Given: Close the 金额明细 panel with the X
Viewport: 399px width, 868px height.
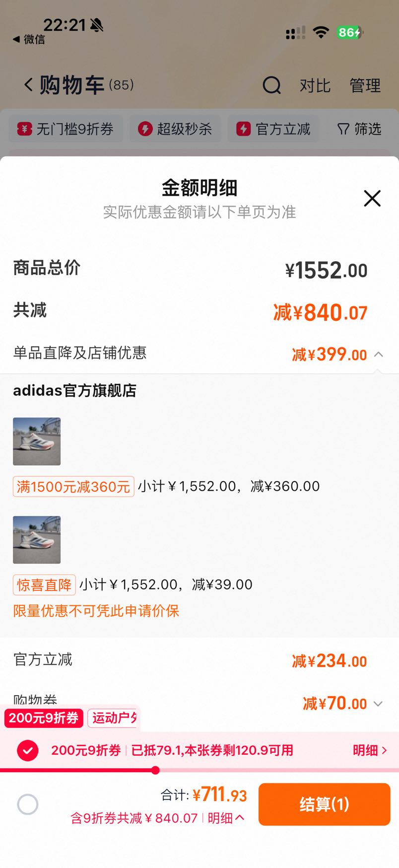Looking at the screenshot, I should [372, 198].
